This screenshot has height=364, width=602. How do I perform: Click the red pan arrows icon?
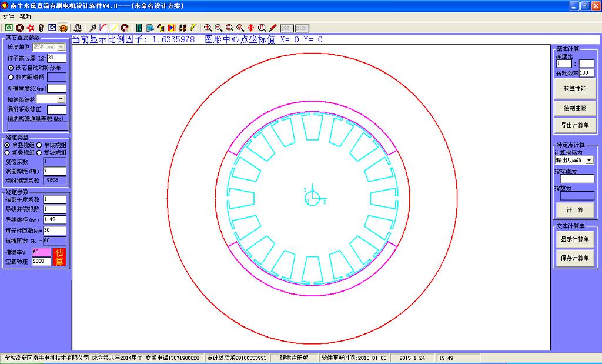(251, 28)
